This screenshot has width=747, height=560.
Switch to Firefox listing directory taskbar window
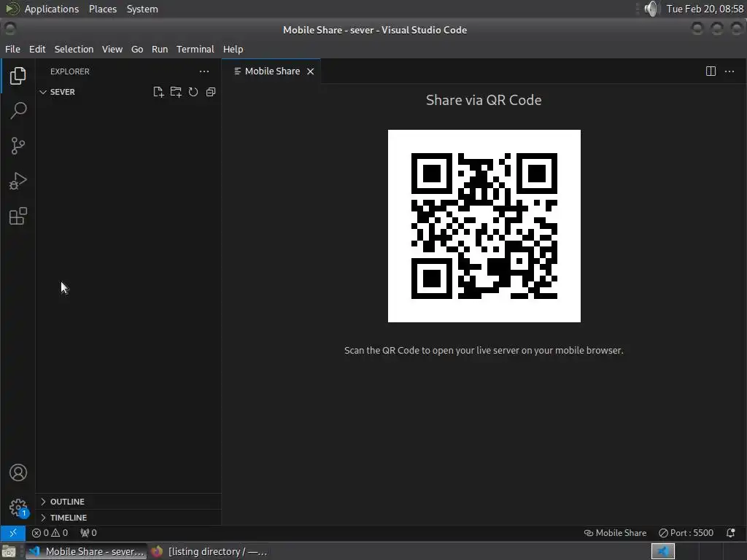[209, 551]
